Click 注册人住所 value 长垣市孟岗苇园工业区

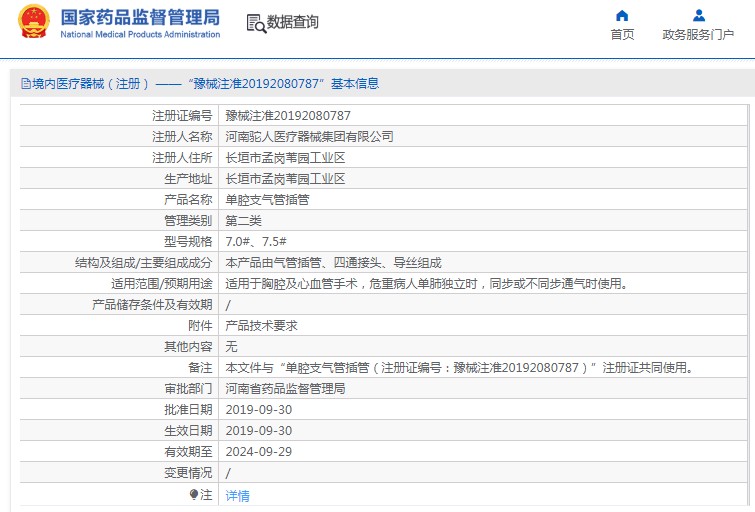pyautogui.click(x=285, y=158)
